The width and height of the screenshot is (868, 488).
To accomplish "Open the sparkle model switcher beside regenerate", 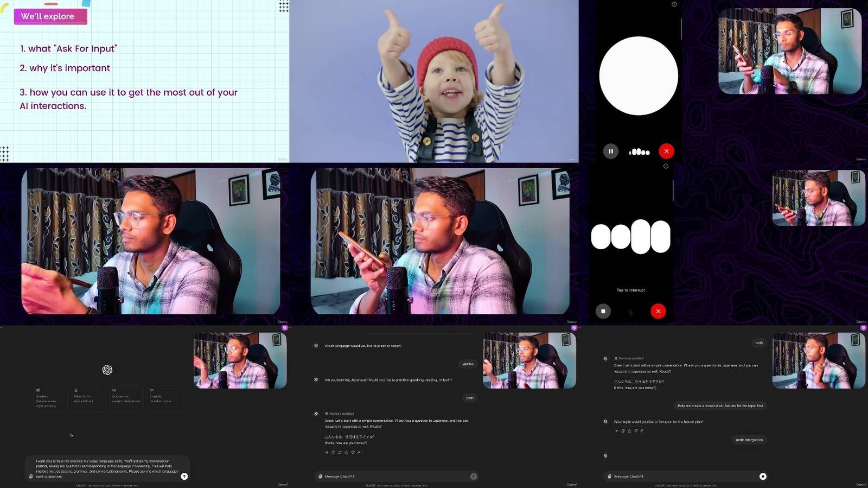I will tap(359, 452).
